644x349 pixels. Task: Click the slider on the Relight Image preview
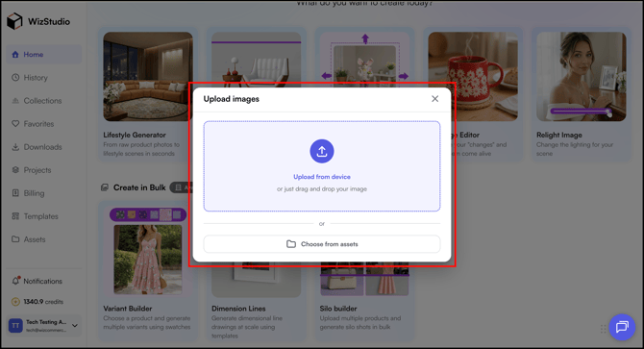pyautogui.click(x=581, y=112)
